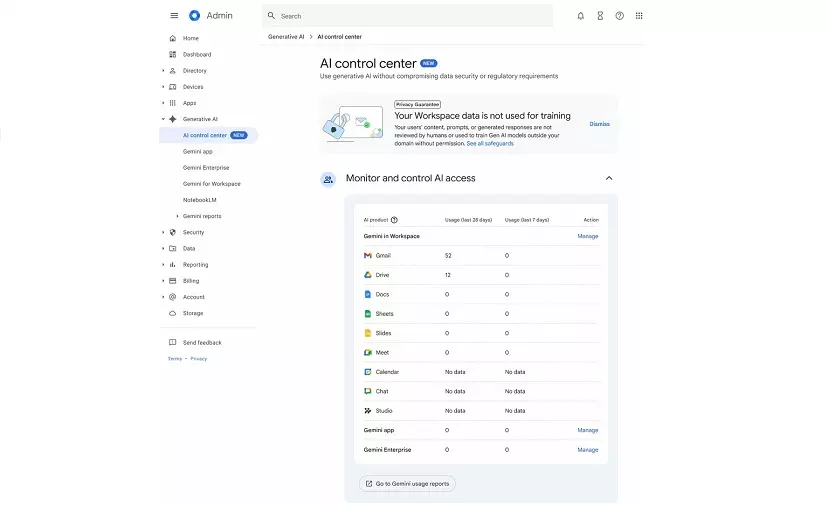Screen dimensions: 828x506
Task: Click the Sheets icon in table
Action: (368, 314)
